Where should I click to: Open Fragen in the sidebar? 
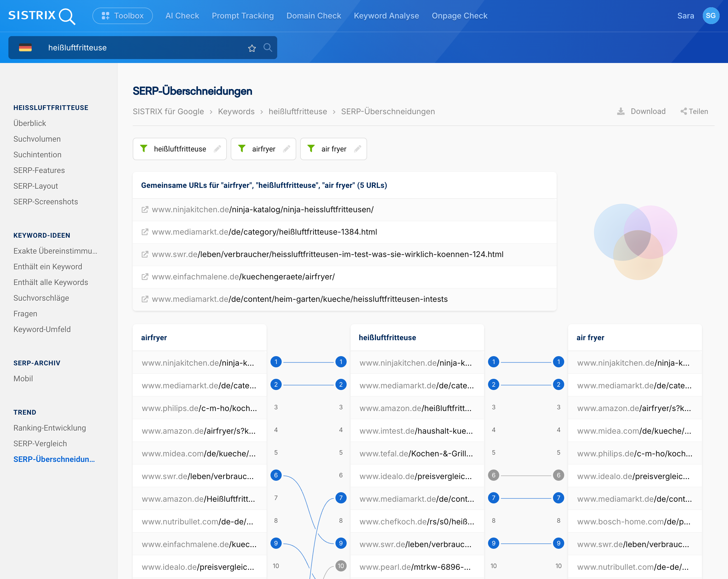tap(25, 314)
